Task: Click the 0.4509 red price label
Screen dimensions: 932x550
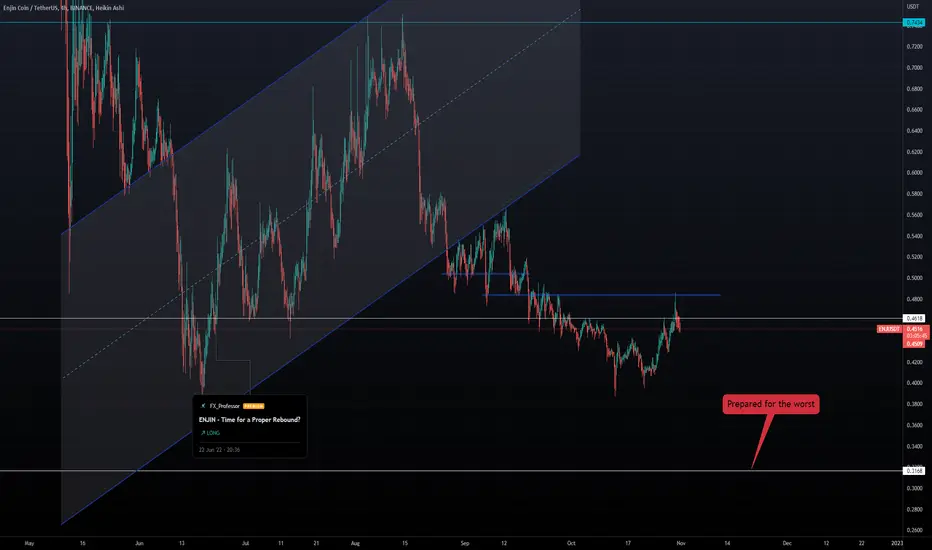Action: point(915,344)
